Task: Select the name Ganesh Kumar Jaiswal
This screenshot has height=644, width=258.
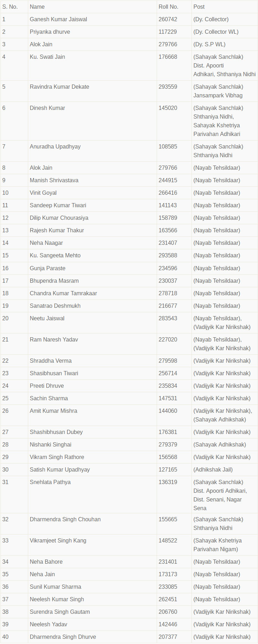Action: pos(58,19)
